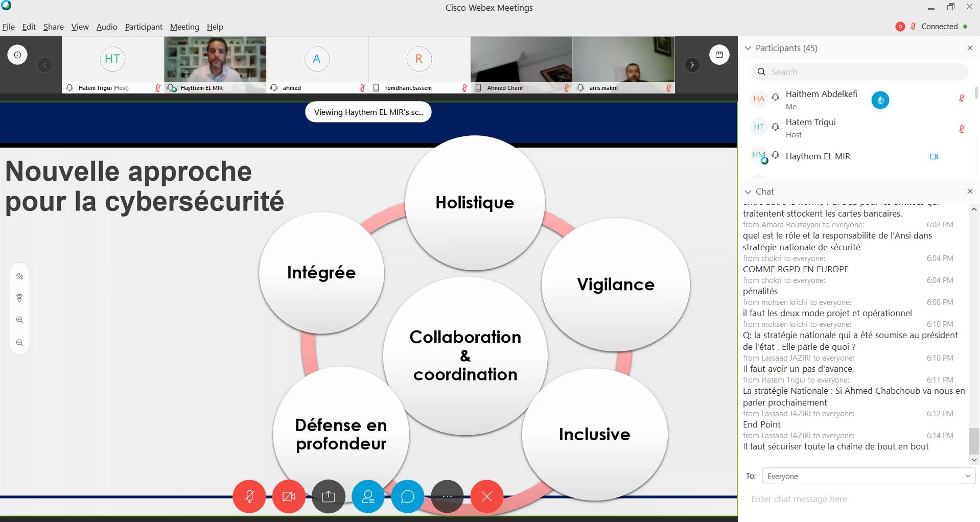This screenshot has width=980, height=522.
Task: Open the share content button
Action: (x=329, y=496)
